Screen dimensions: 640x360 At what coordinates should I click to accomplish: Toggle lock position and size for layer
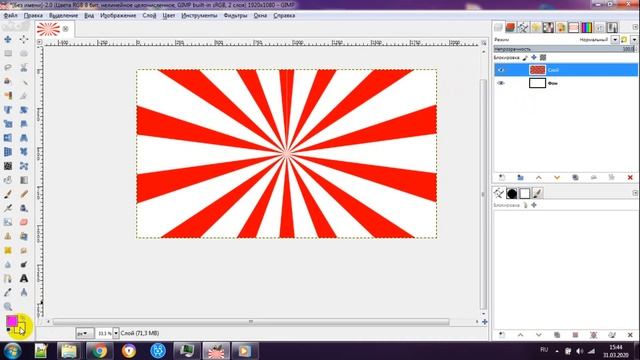pyautogui.click(x=534, y=58)
